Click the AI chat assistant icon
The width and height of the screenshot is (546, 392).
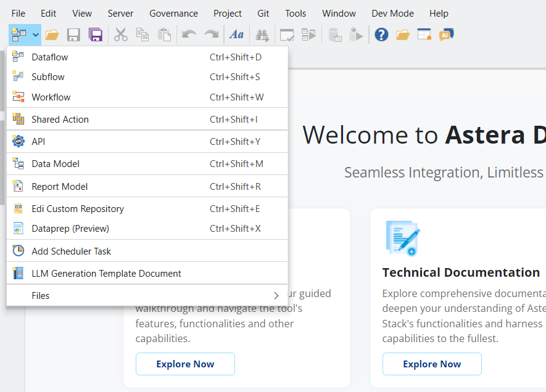[447, 35]
